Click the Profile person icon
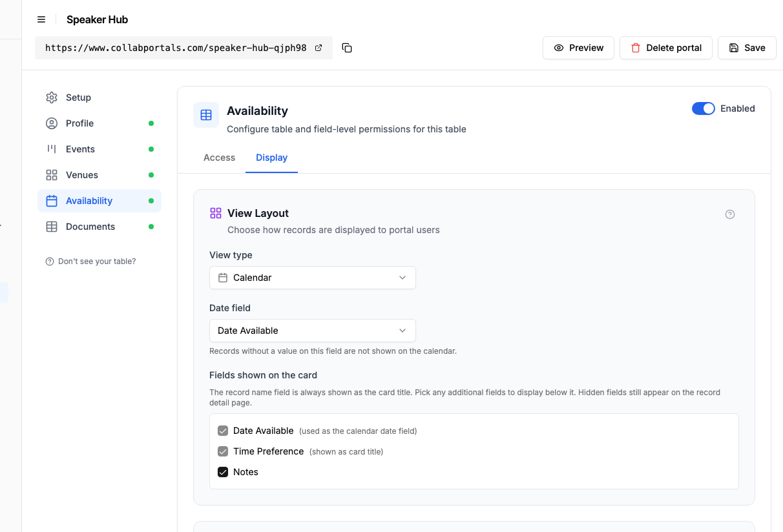The image size is (783, 532). 52,123
